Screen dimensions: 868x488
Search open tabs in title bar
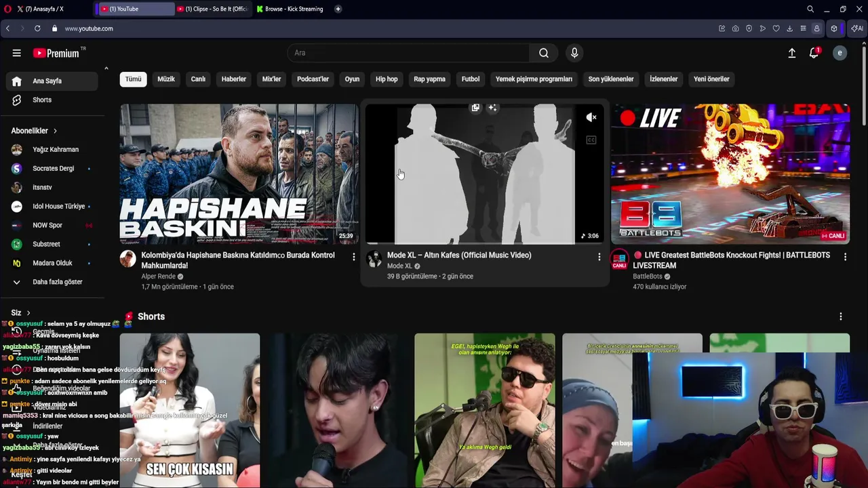(810, 9)
